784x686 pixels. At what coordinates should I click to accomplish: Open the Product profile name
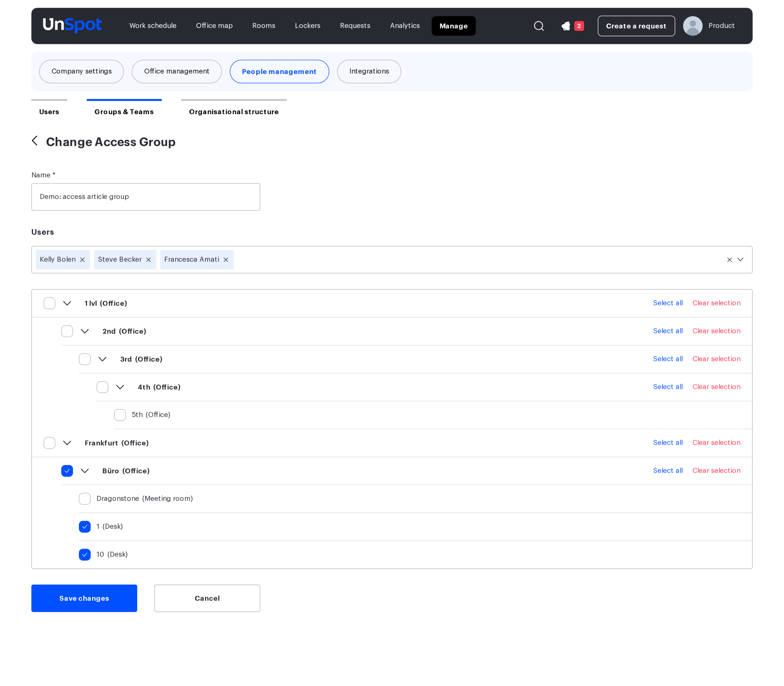[721, 26]
